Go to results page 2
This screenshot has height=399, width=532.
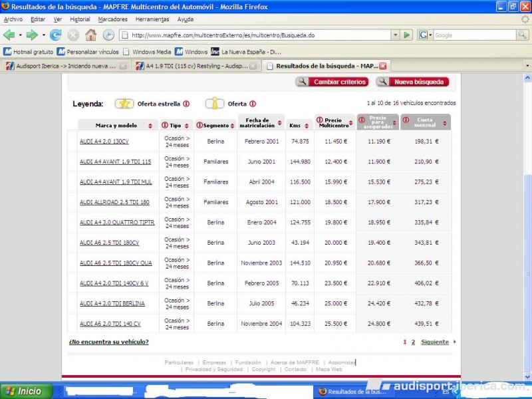[413, 342]
